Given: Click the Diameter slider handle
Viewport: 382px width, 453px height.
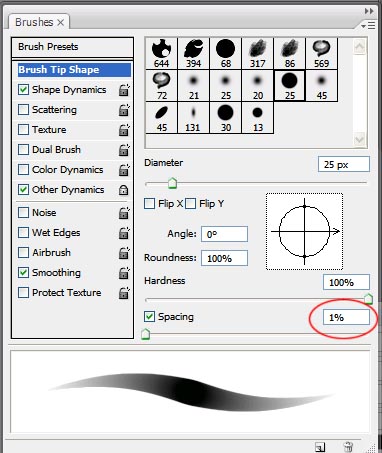Looking at the screenshot, I should pos(172,183).
